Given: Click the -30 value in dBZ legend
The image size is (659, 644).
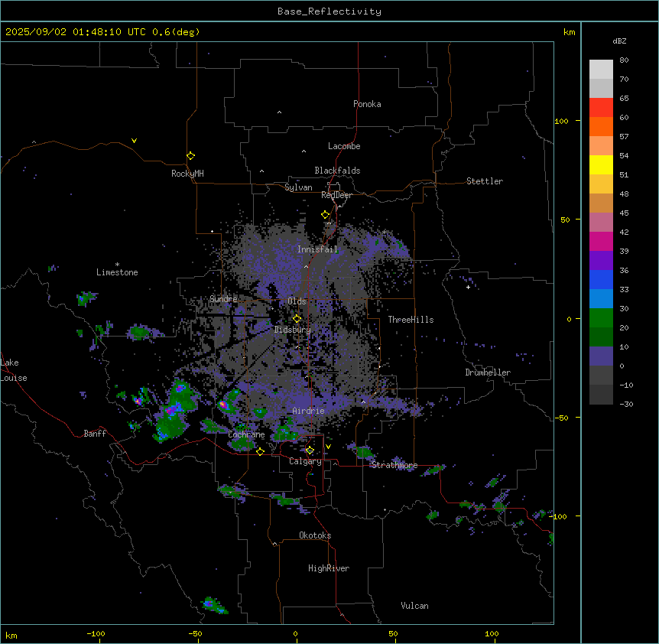Looking at the screenshot, I should [x=626, y=404].
